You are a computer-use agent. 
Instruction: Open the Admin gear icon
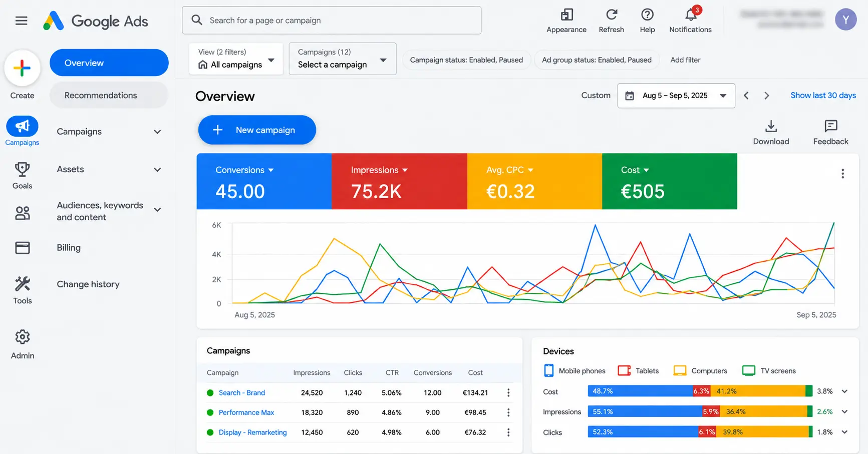point(22,337)
